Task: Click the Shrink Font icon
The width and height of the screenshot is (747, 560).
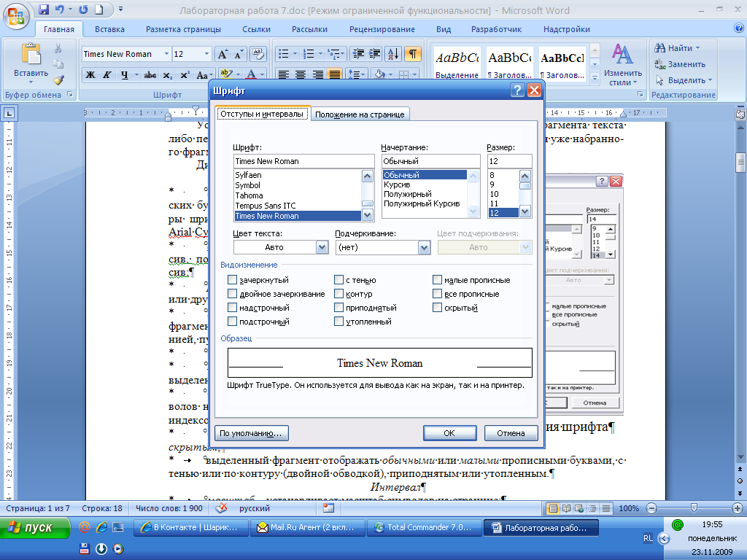Action: pyautogui.click(x=239, y=54)
